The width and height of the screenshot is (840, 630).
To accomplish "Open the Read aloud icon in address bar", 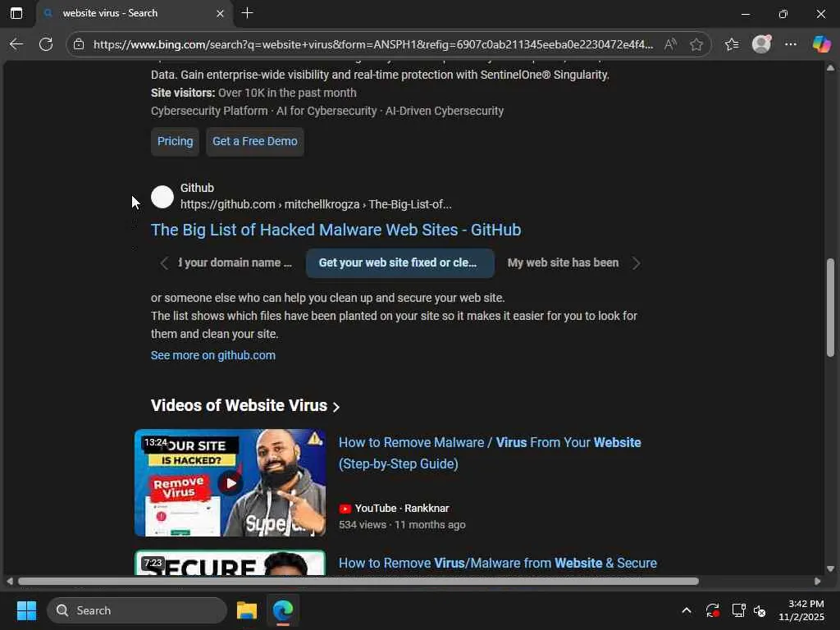I will 670,44.
